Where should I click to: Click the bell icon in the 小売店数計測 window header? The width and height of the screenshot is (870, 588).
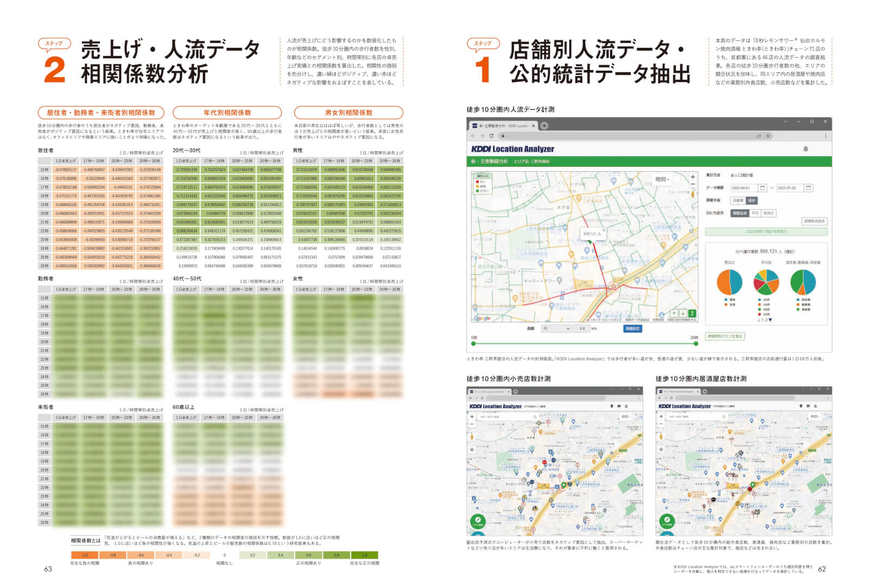tap(626, 406)
